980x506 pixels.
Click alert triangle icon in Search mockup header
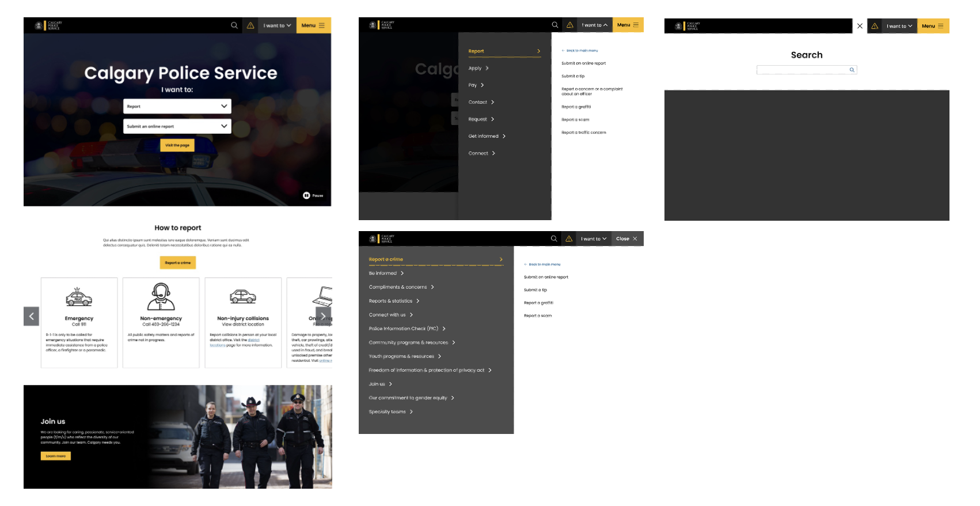pos(875,26)
